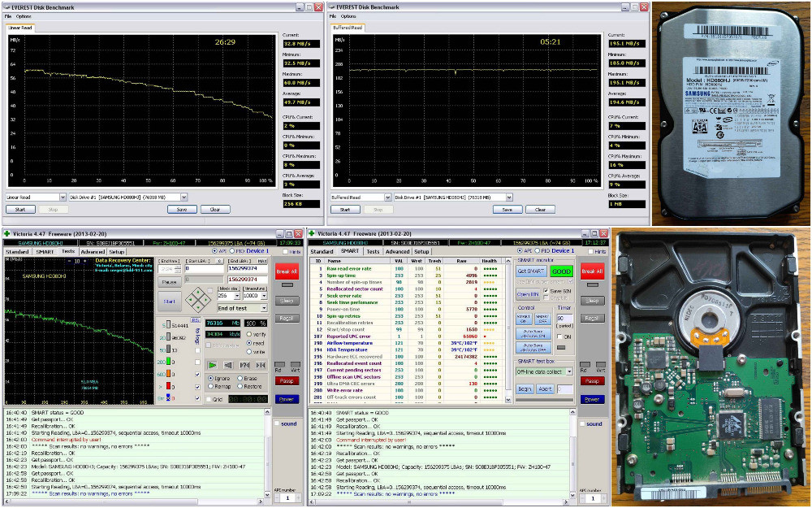Select the Remap radio option

tap(212, 387)
